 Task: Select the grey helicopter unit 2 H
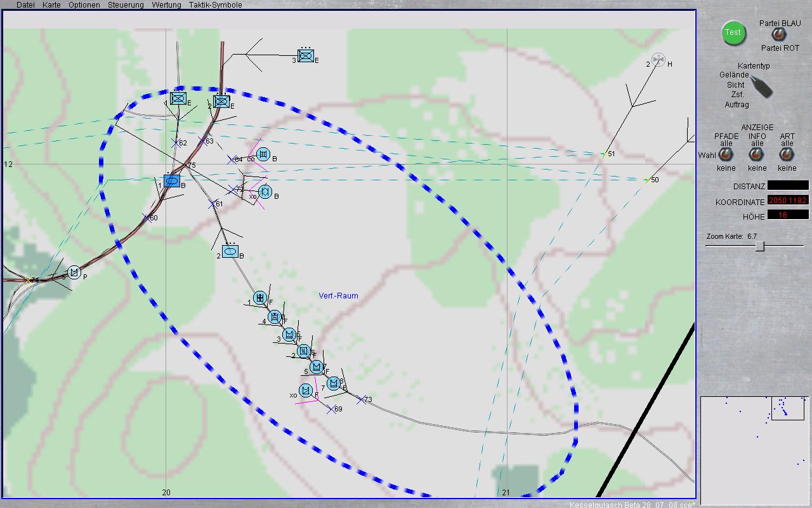pos(658,60)
